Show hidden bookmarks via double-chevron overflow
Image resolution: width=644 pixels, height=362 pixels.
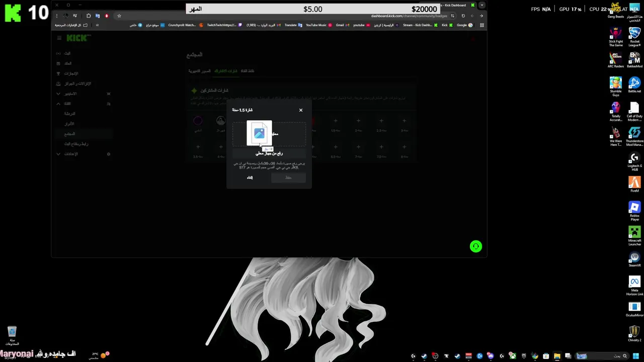coord(97,25)
